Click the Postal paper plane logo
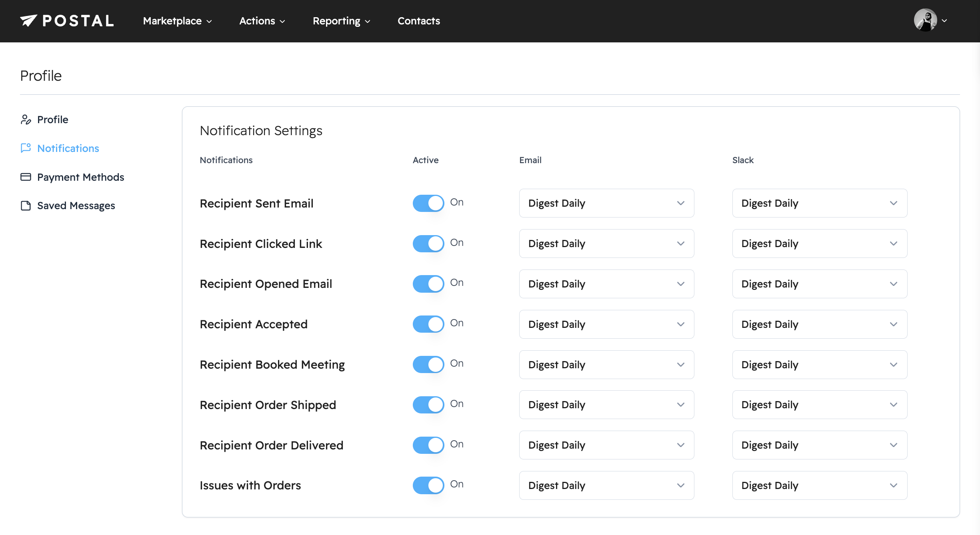 (x=29, y=20)
